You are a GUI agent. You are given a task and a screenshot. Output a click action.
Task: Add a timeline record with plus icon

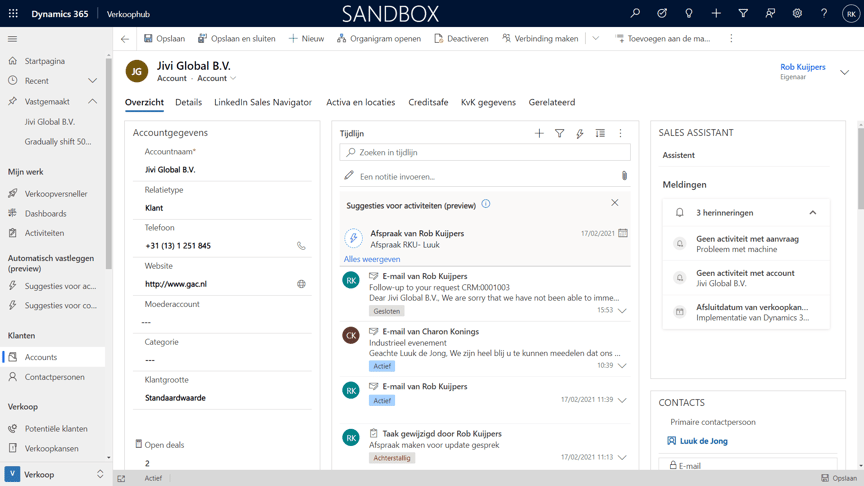pos(539,133)
